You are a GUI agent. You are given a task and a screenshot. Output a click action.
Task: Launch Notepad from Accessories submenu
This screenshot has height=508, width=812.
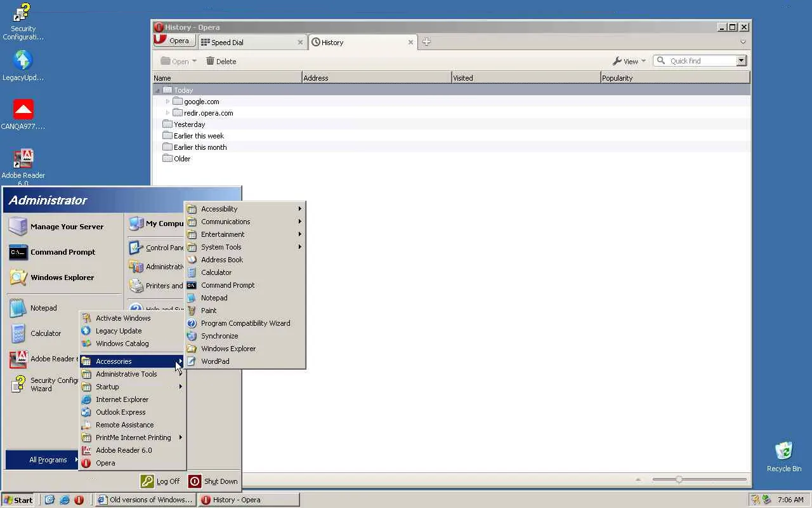pos(246,298)
